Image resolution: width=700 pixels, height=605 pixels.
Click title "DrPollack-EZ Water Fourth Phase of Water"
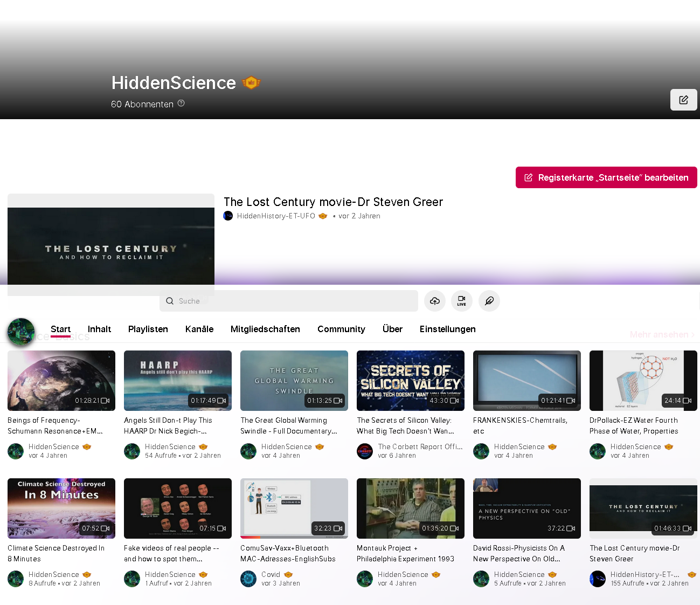tap(634, 425)
